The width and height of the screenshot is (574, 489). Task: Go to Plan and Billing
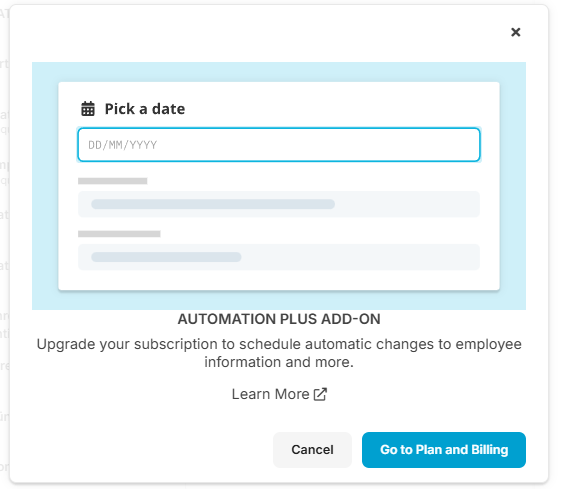click(444, 449)
